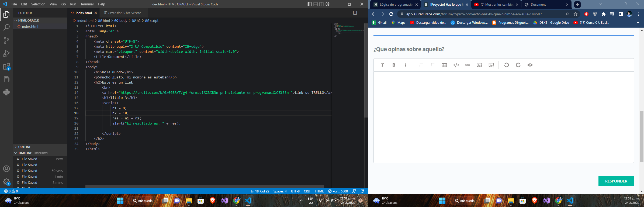Screen dimensions: 644x207
Task: Select index.html in Explorer tree
Action: [40, 26]
